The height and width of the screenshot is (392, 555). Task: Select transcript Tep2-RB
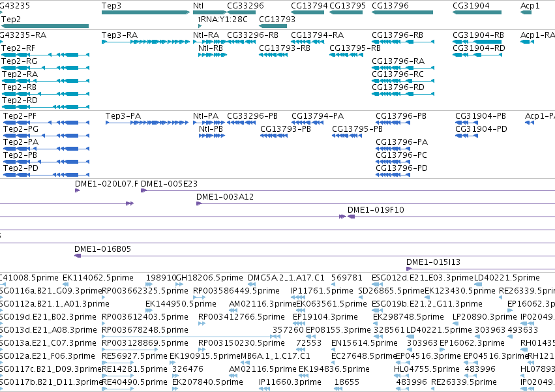[45, 94]
